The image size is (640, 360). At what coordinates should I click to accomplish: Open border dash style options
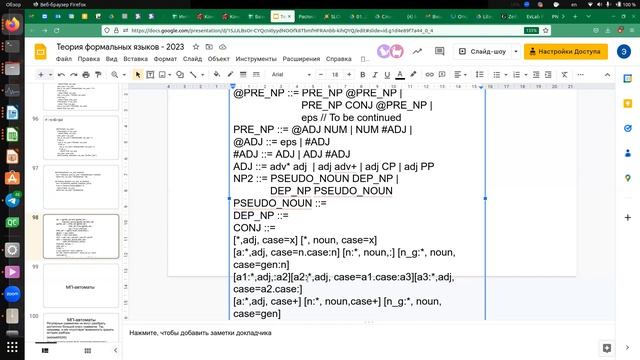[256, 74]
